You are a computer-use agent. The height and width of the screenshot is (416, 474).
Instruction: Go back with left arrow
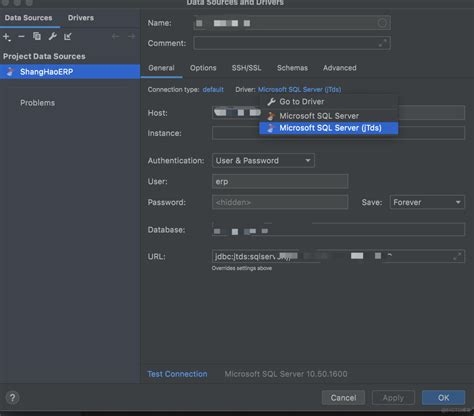point(115,36)
